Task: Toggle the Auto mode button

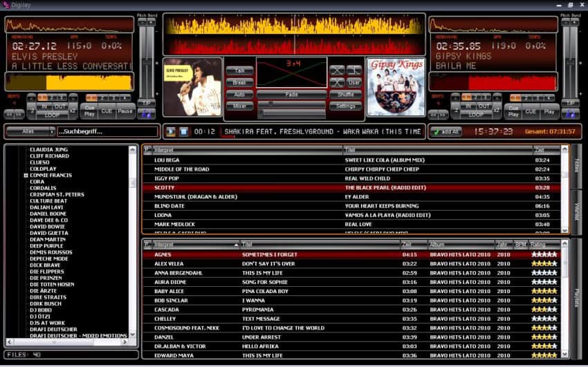Action: coord(239,94)
